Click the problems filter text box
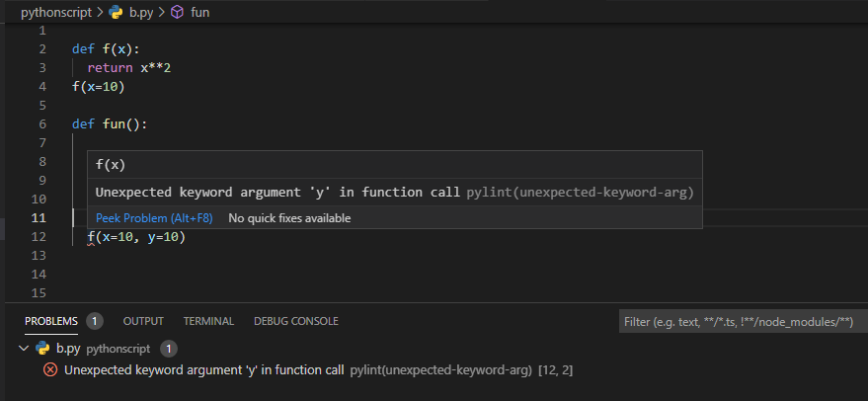Viewport: 868px width, 401px height. (x=743, y=322)
